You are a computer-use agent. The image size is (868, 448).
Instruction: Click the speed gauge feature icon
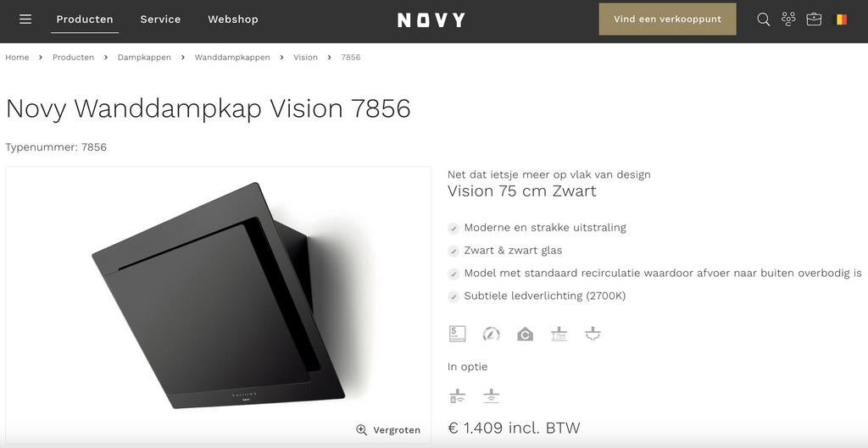coord(491,334)
